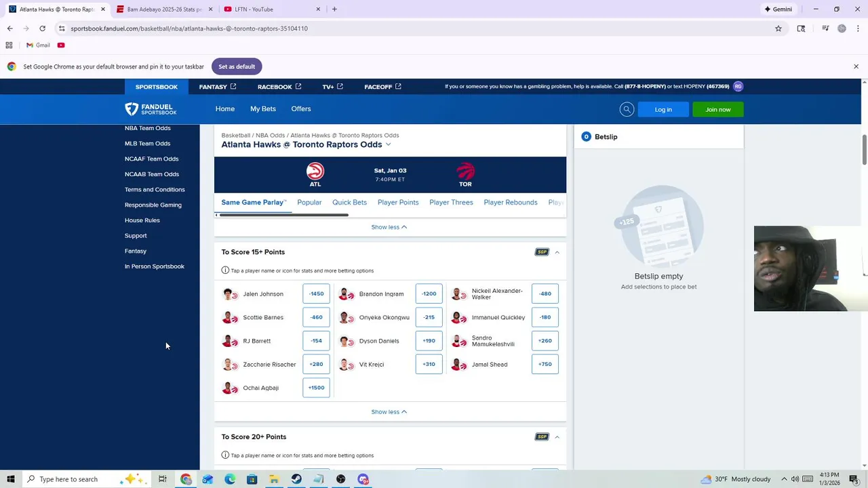Select RJ Barrett -154 odds
Viewport: 868px width, 488px height.
pos(316,341)
